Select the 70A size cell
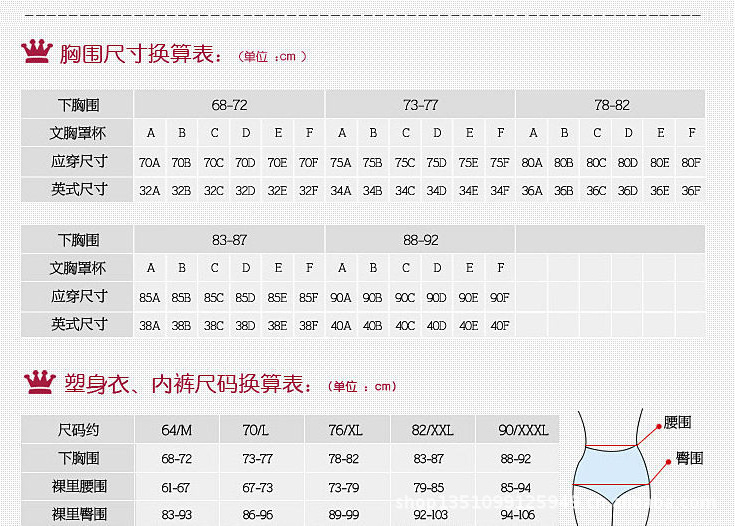Screen dimensions: 735x526 tap(150, 162)
